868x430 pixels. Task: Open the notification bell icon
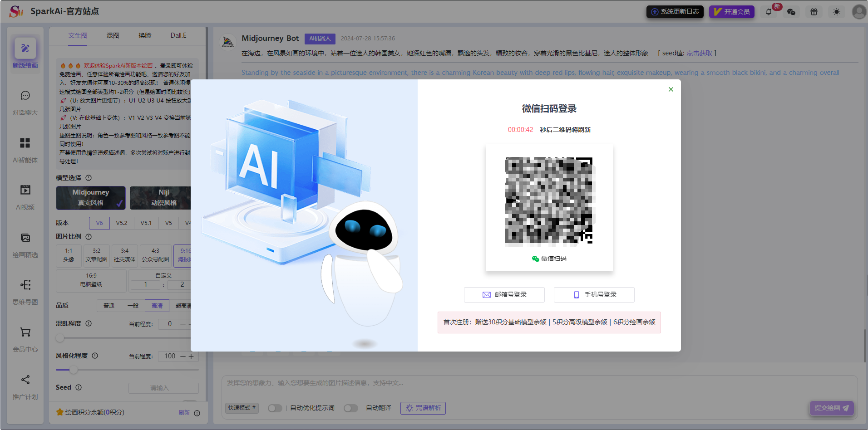[x=769, y=12]
